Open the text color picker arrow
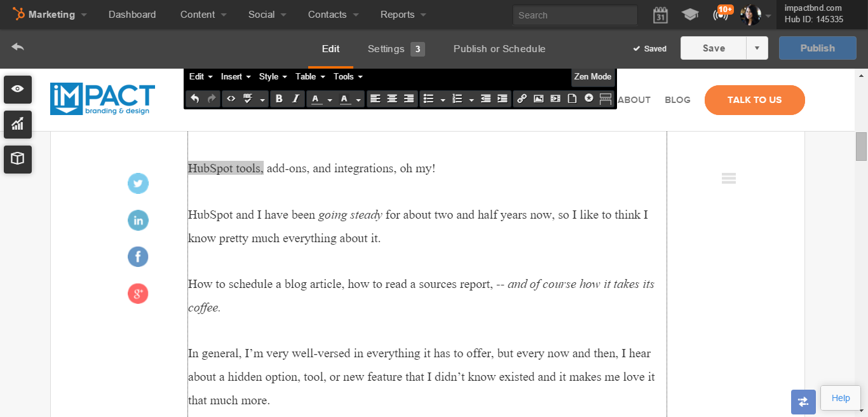 tap(330, 100)
